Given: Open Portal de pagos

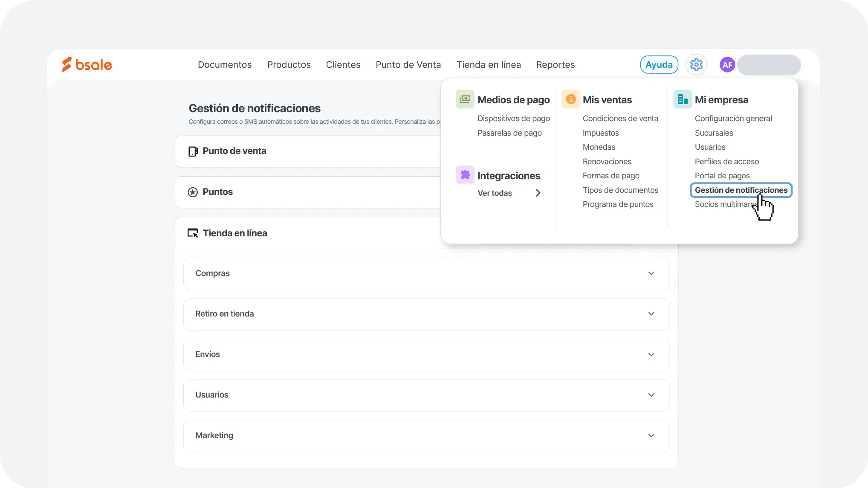Looking at the screenshot, I should 722,176.
